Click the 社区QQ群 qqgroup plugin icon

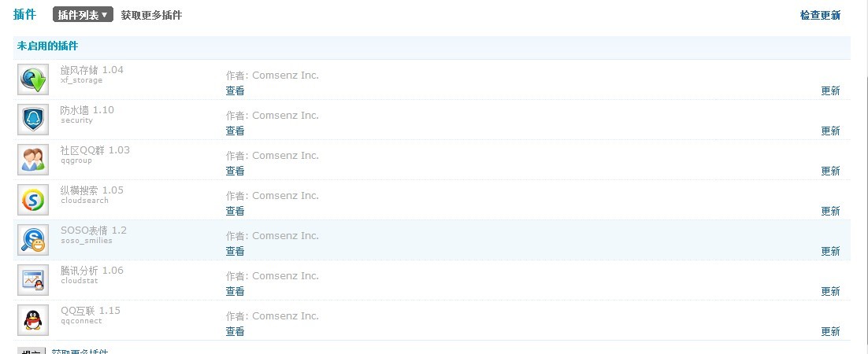click(33, 160)
